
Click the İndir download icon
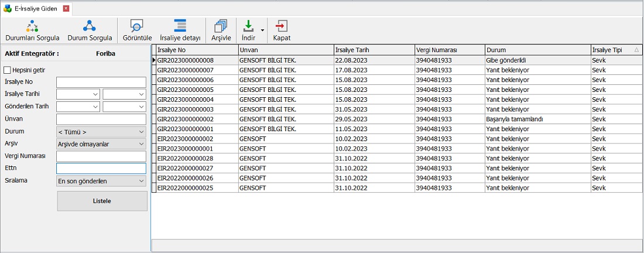[248, 26]
